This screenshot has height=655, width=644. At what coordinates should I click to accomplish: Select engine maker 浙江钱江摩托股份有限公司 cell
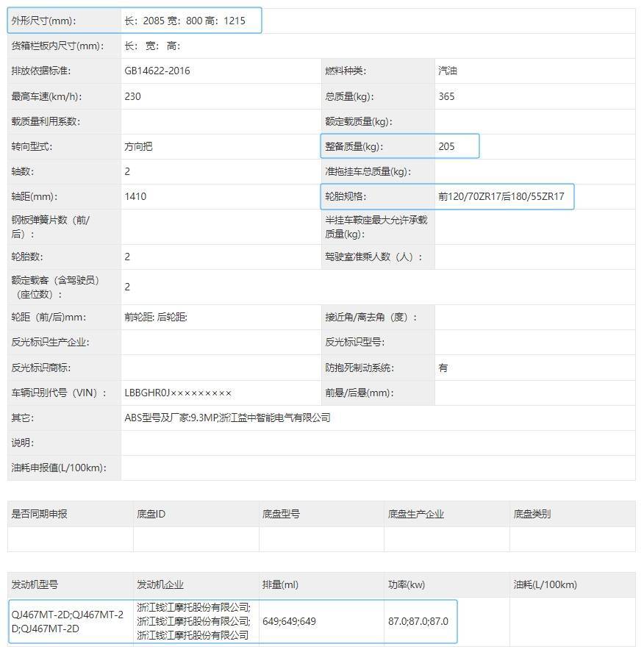(194, 622)
